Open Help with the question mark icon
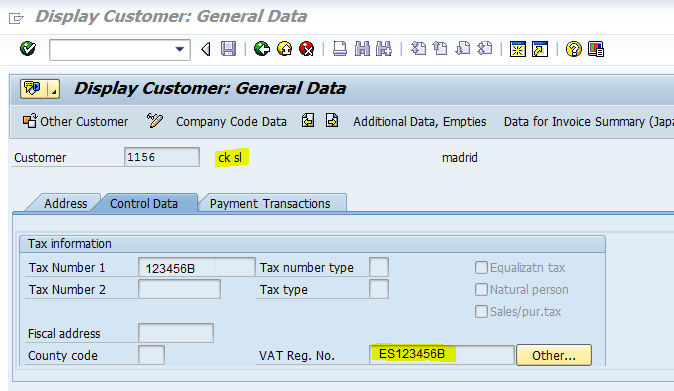Viewport: 674px width, 391px height. pos(573,49)
